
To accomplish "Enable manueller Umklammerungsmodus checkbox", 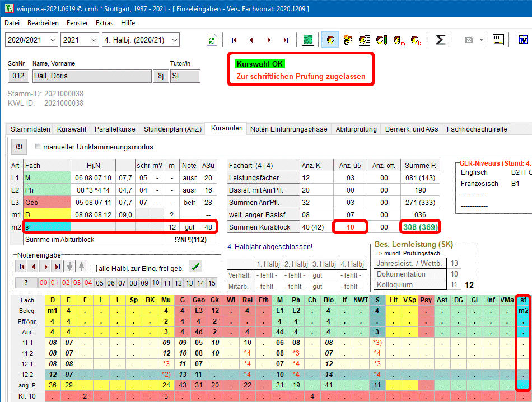I will (38, 147).
